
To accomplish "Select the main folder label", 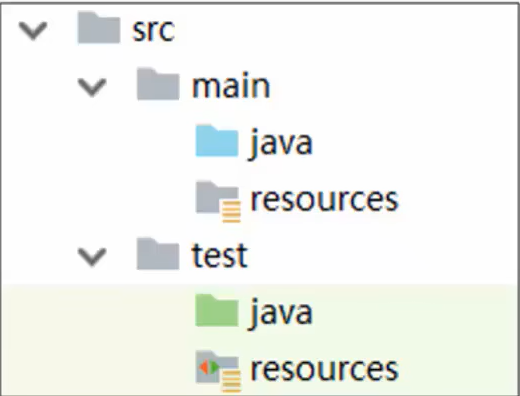I will click(231, 85).
